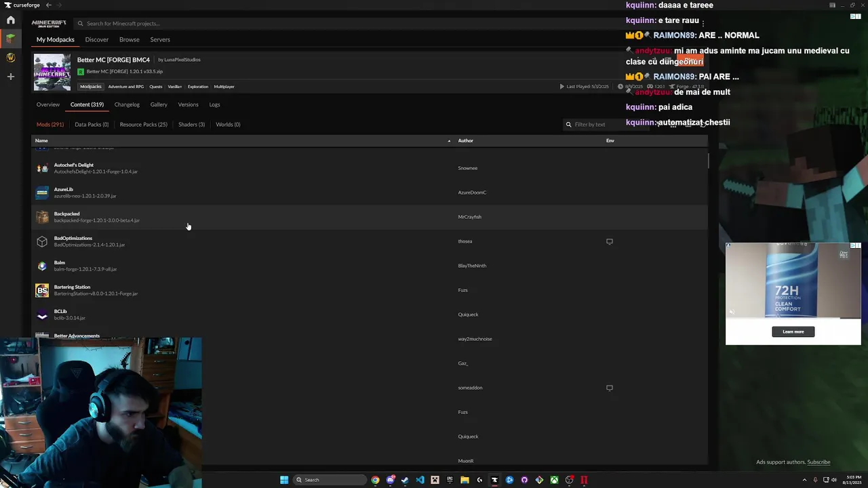Open the Logs tab
Viewport: 868px width, 488px height.
click(214, 104)
